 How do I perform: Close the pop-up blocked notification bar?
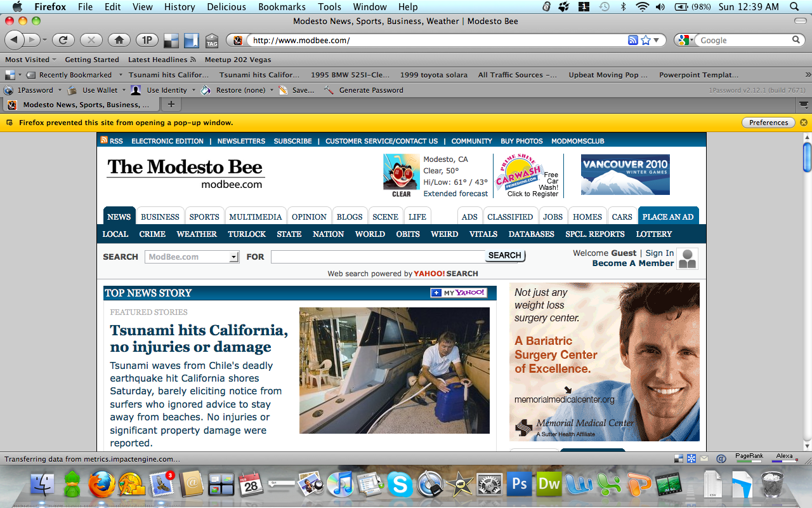804,123
